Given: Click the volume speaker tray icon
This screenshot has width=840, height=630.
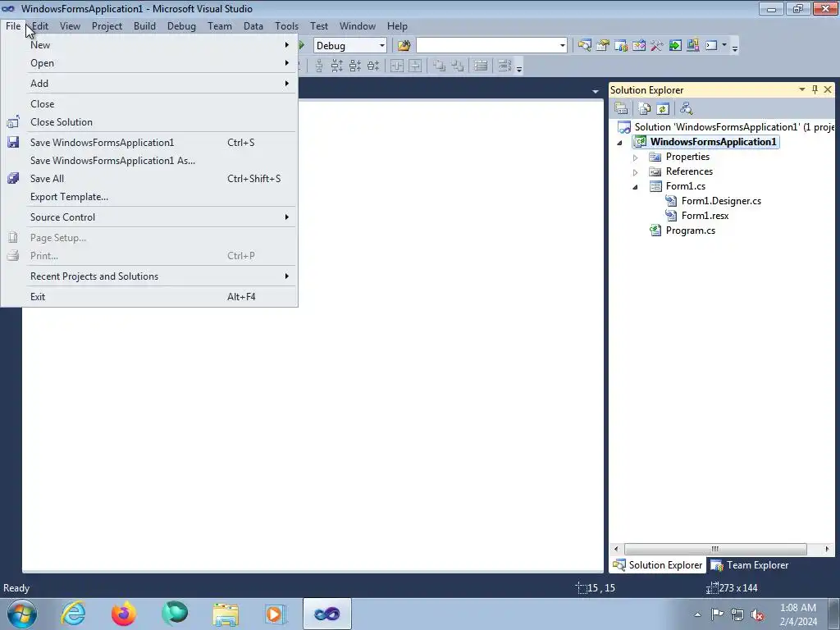Looking at the screenshot, I should (757, 614).
